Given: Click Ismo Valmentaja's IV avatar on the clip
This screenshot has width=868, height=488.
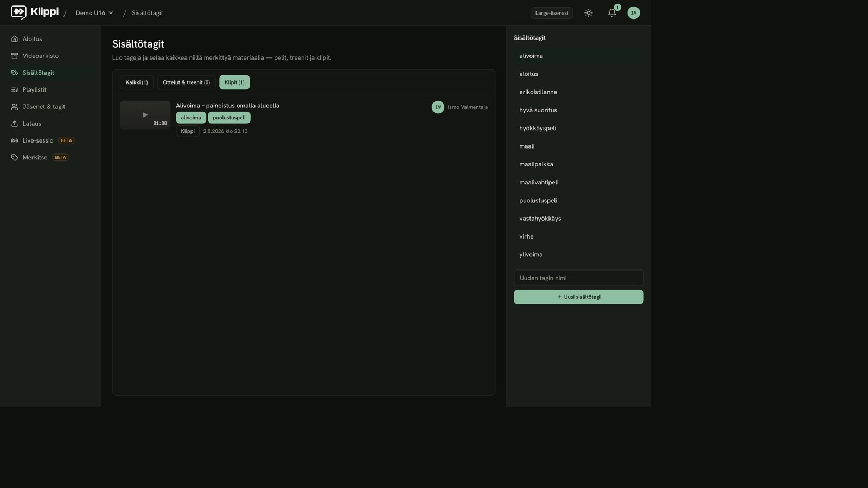Looking at the screenshot, I should [x=438, y=107].
